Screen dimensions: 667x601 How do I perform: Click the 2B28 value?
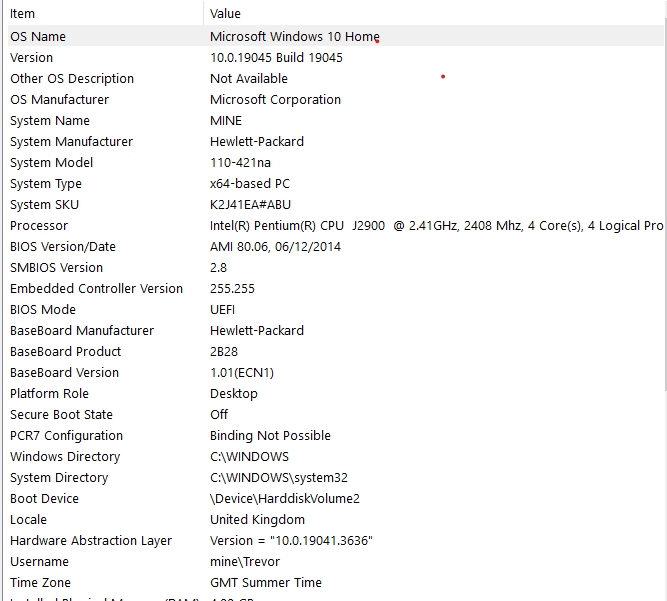(224, 351)
